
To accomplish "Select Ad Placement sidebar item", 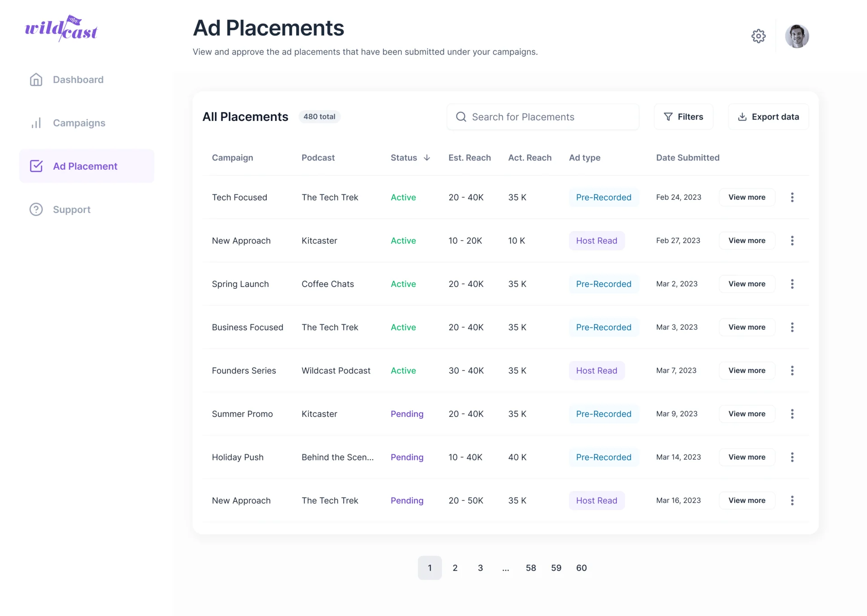I will [x=87, y=166].
